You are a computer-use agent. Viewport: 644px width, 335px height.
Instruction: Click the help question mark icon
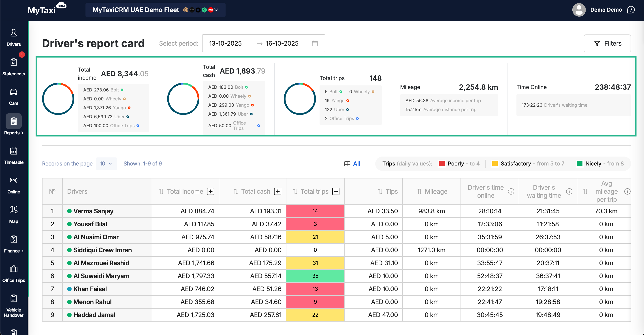coord(631,10)
